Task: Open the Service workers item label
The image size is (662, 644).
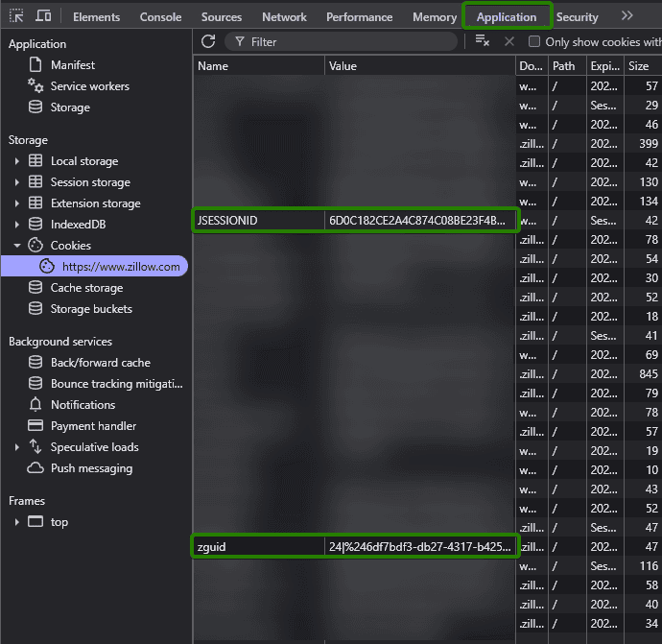Action: tap(90, 86)
